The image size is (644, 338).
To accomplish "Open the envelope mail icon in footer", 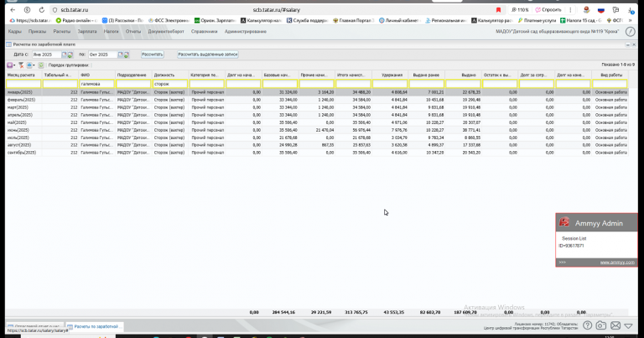I will pyautogui.click(x=615, y=325).
